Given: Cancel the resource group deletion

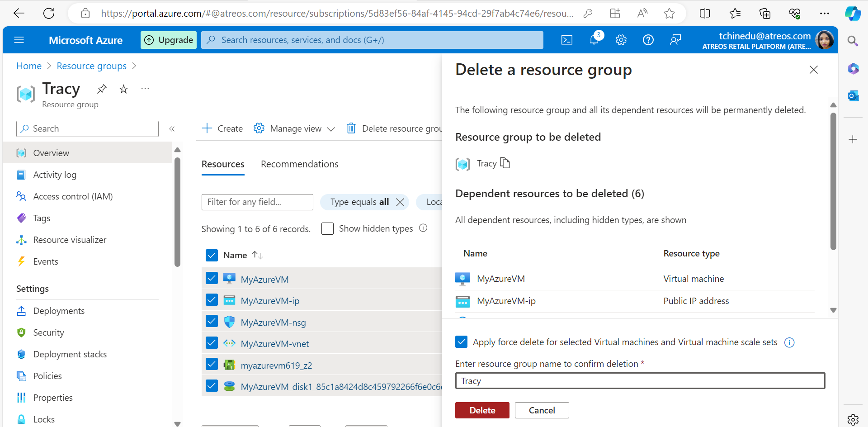Looking at the screenshot, I should click(542, 410).
